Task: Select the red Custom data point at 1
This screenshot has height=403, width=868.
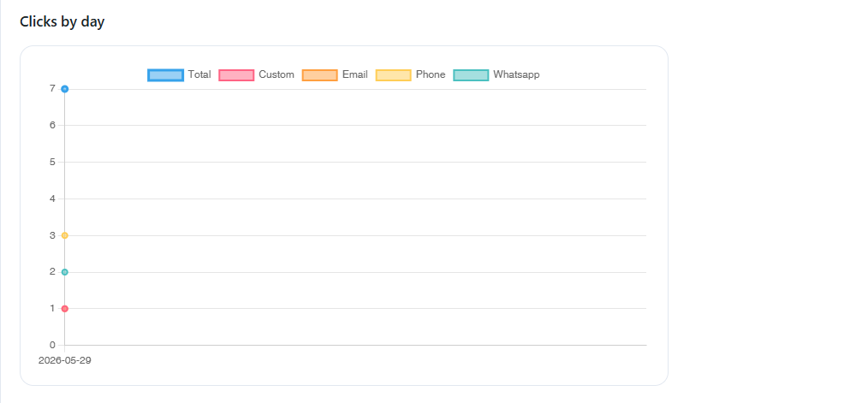Action: pos(65,308)
